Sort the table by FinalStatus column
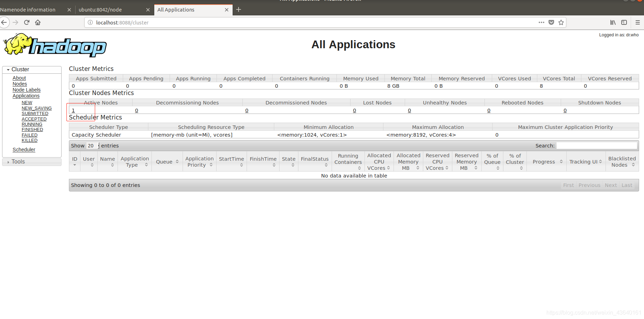This screenshot has height=319, width=644. point(315,161)
